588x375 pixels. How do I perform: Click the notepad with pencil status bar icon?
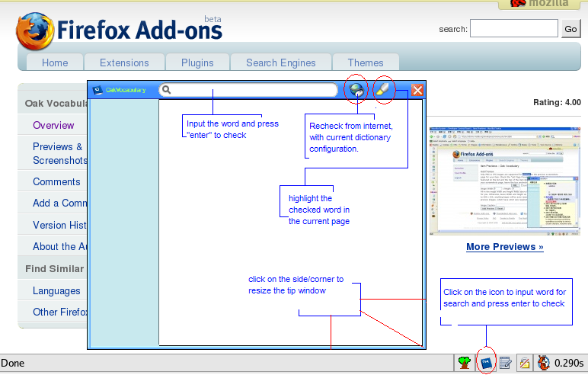(x=506, y=363)
